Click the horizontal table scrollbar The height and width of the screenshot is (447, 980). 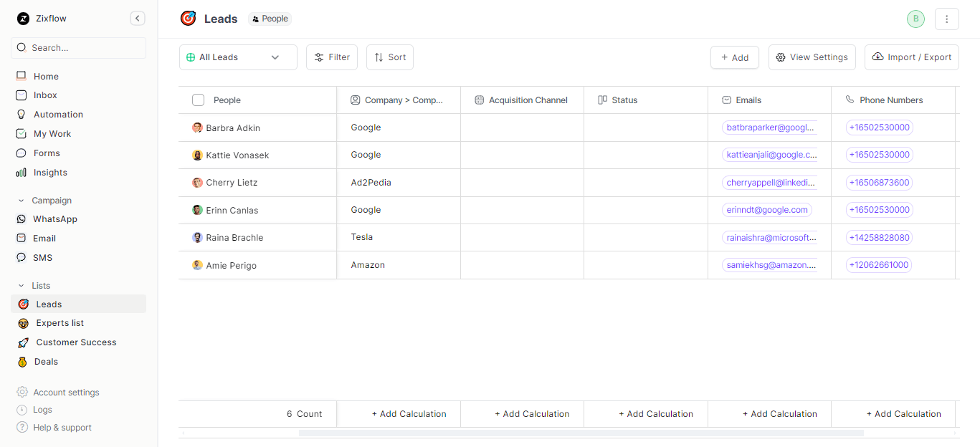tap(581, 433)
